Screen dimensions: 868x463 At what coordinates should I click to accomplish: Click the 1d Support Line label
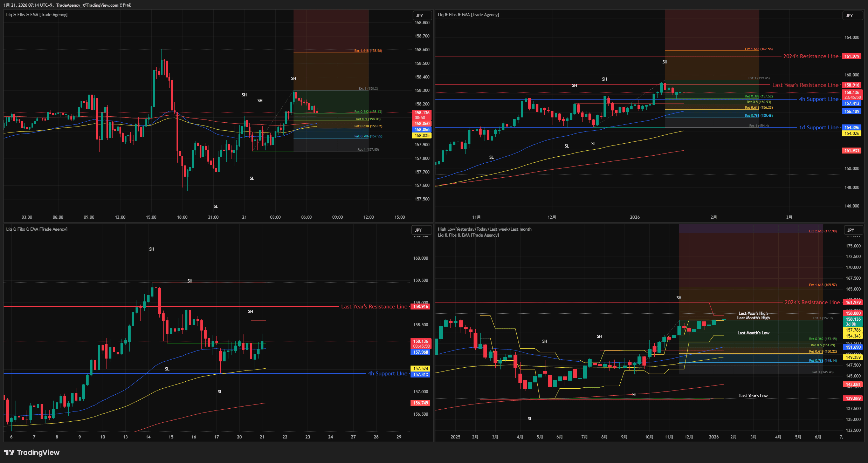point(819,128)
